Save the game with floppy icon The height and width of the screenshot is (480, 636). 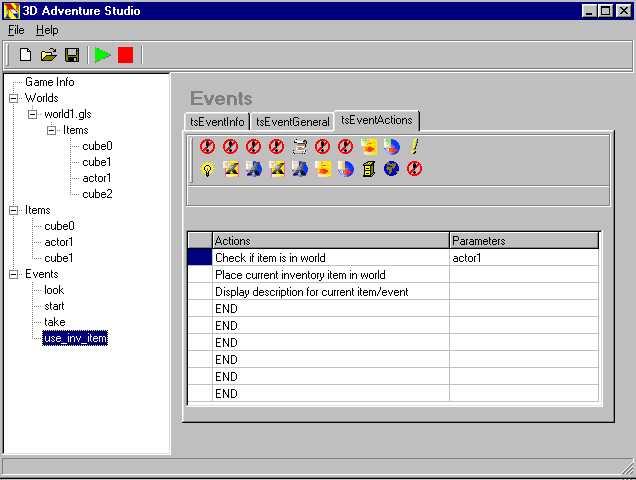[72, 55]
